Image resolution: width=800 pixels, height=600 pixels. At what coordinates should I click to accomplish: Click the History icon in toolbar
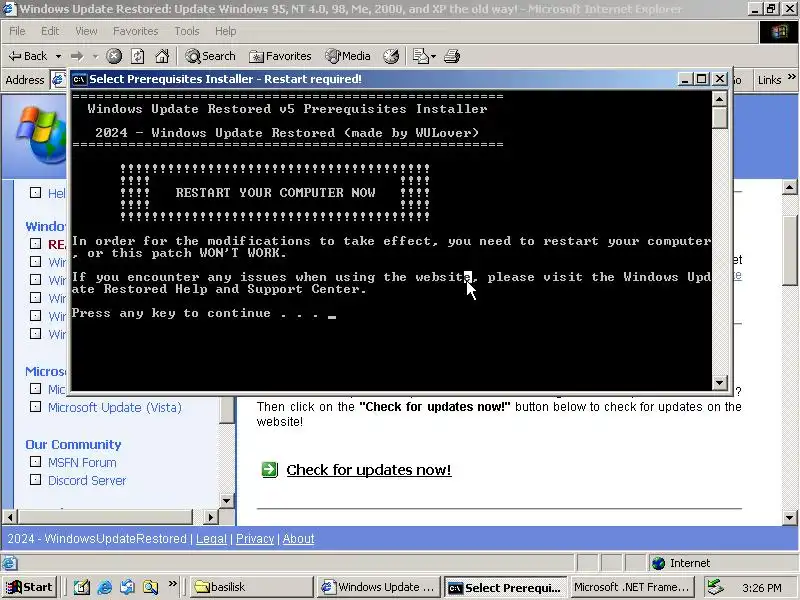click(391, 56)
